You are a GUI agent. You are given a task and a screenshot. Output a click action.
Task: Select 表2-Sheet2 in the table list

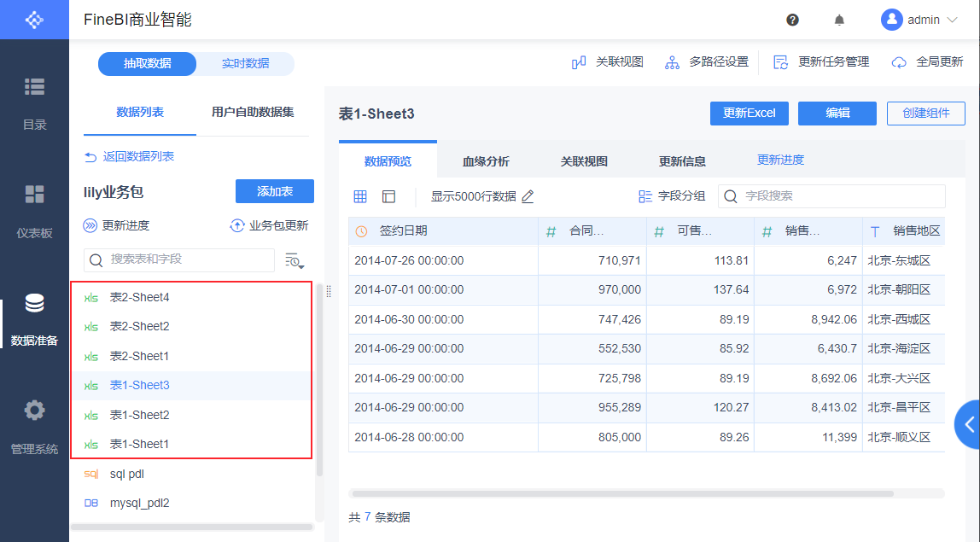[191, 326]
